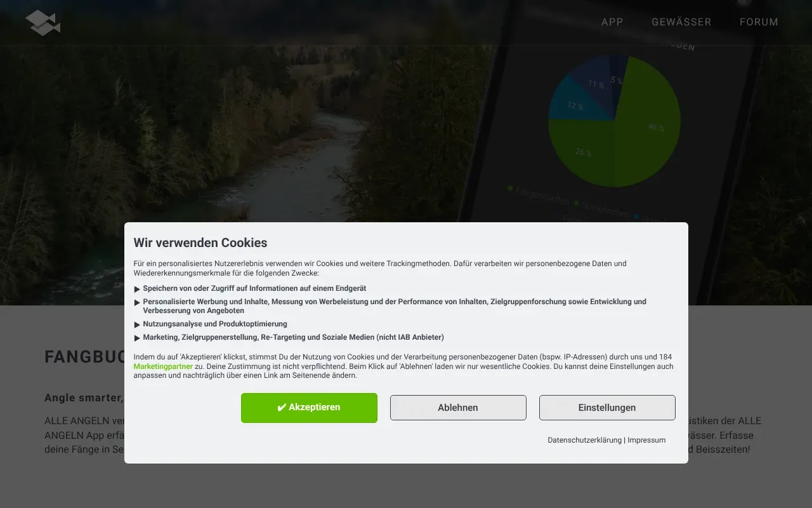812x508 pixels.
Task: Decline cookies via Ablehnen button
Action: point(458,408)
